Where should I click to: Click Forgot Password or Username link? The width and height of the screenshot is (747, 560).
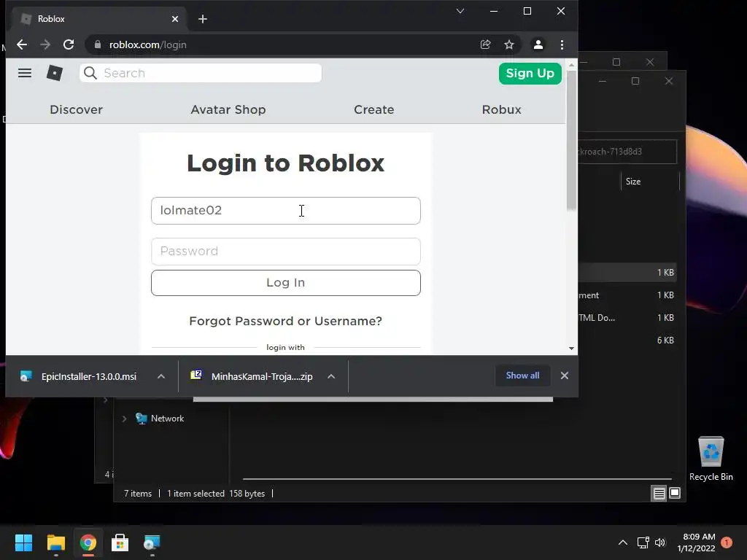285,321
